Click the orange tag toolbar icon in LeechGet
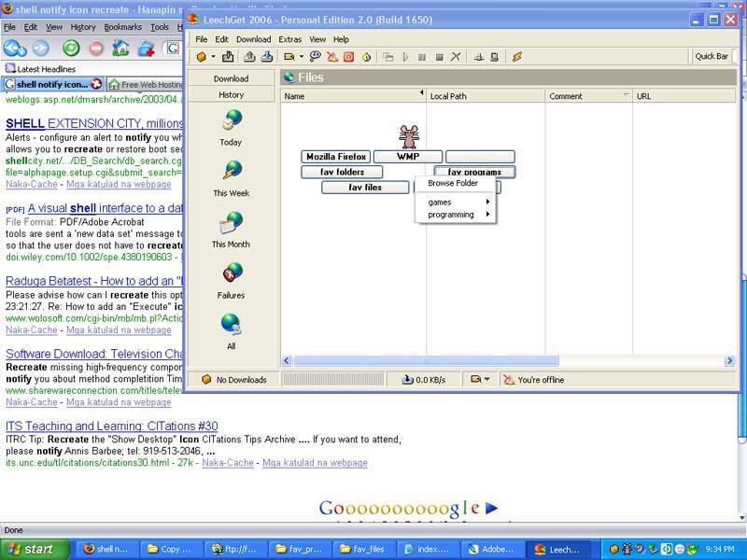 289,57
